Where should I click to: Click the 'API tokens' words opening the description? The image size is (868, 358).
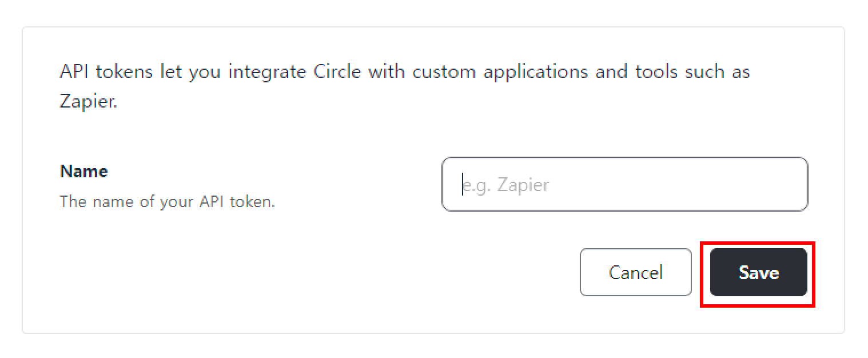(x=106, y=72)
